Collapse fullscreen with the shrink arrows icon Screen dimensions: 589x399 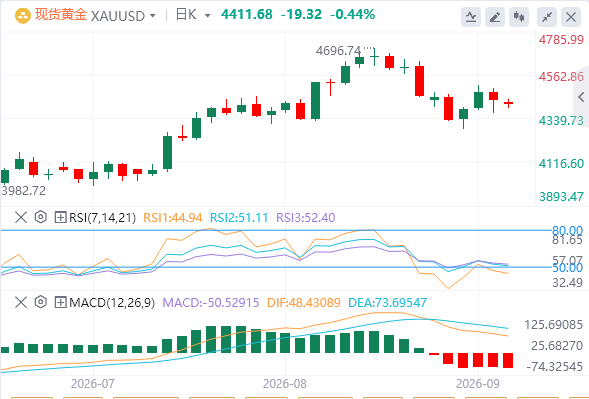547,17
